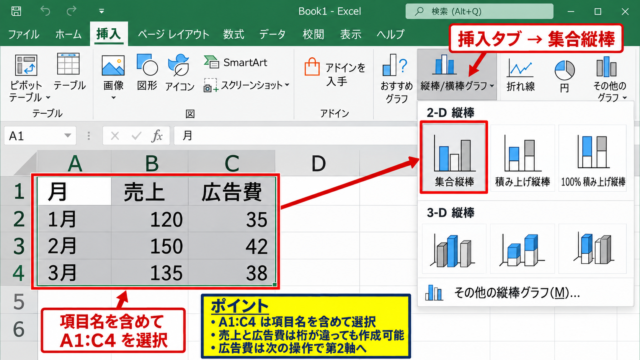Select column B header
Screen dimensions: 640x360
click(x=150, y=163)
